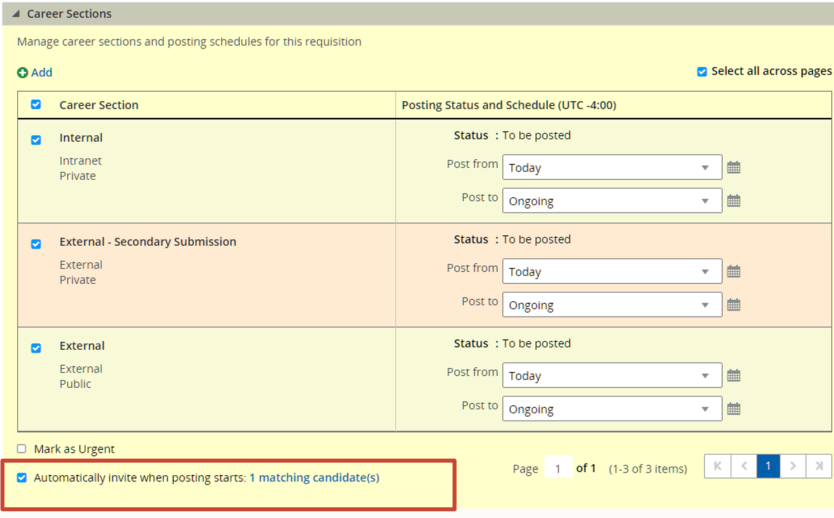The height and width of the screenshot is (518, 834).
Task: Click the Add career section link
Action: [x=35, y=72]
